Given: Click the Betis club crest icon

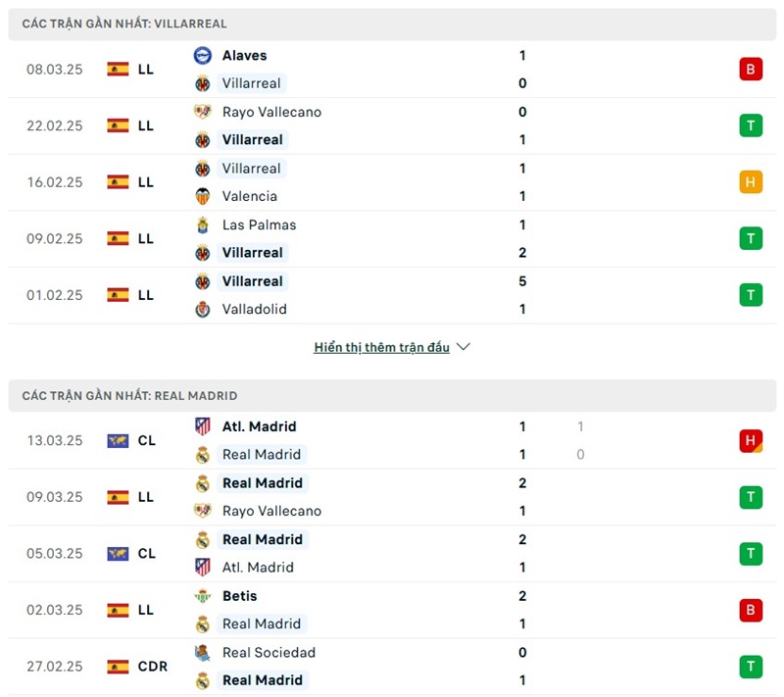Looking at the screenshot, I should point(203,596).
